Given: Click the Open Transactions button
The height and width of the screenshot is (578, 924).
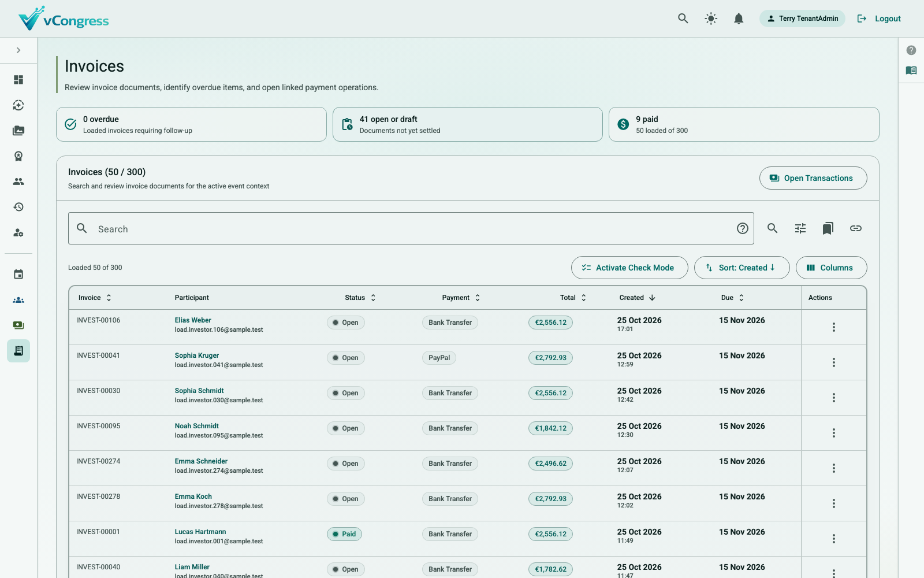Looking at the screenshot, I should pos(813,178).
